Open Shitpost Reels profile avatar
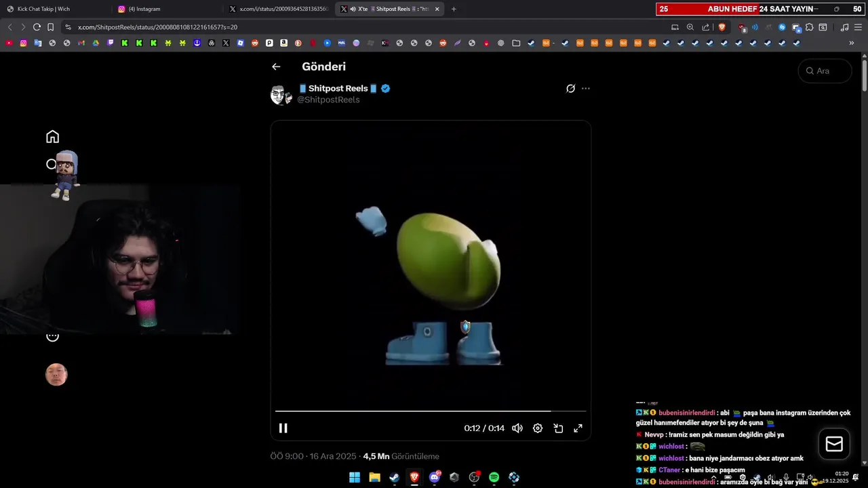This screenshot has height=488, width=868. 281,95
